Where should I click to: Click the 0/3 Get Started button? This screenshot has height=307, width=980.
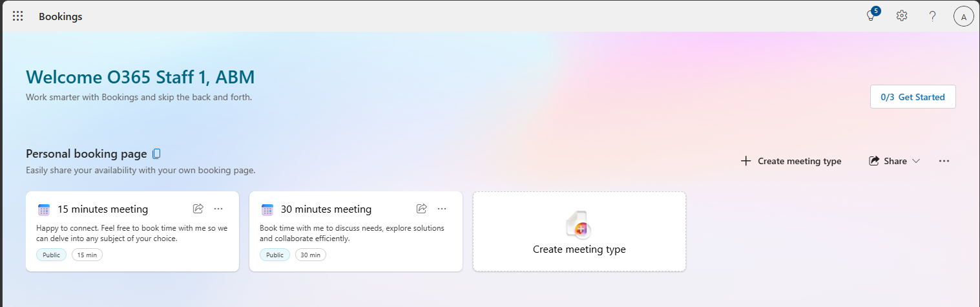[x=913, y=97]
